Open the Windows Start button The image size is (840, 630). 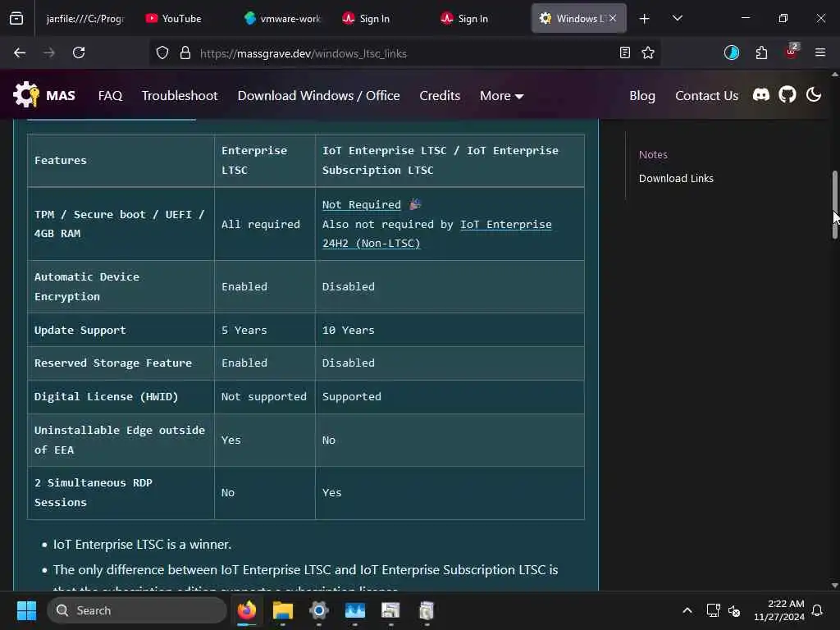(26, 610)
